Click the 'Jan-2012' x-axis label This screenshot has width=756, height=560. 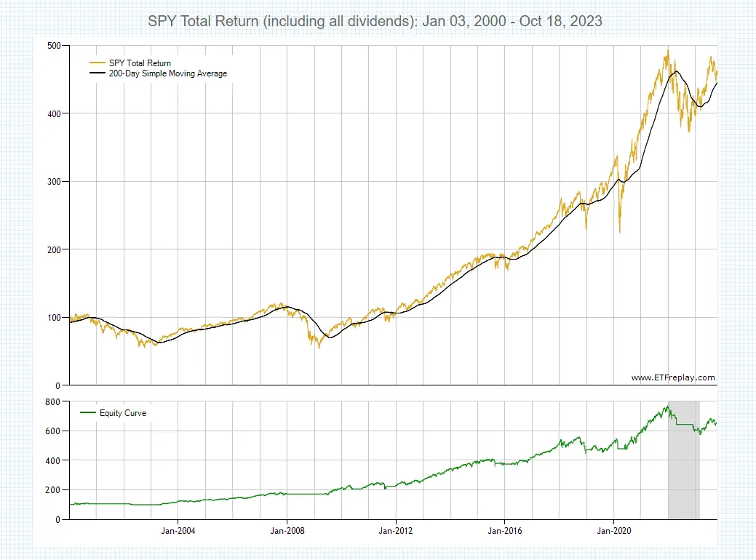pyautogui.click(x=396, y=531)
